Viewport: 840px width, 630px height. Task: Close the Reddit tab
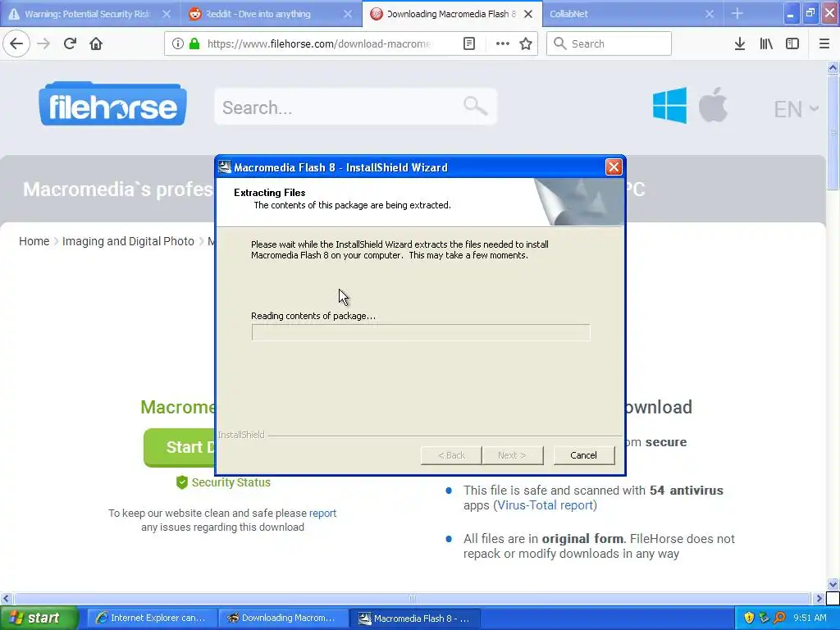(x=348, y=14)
